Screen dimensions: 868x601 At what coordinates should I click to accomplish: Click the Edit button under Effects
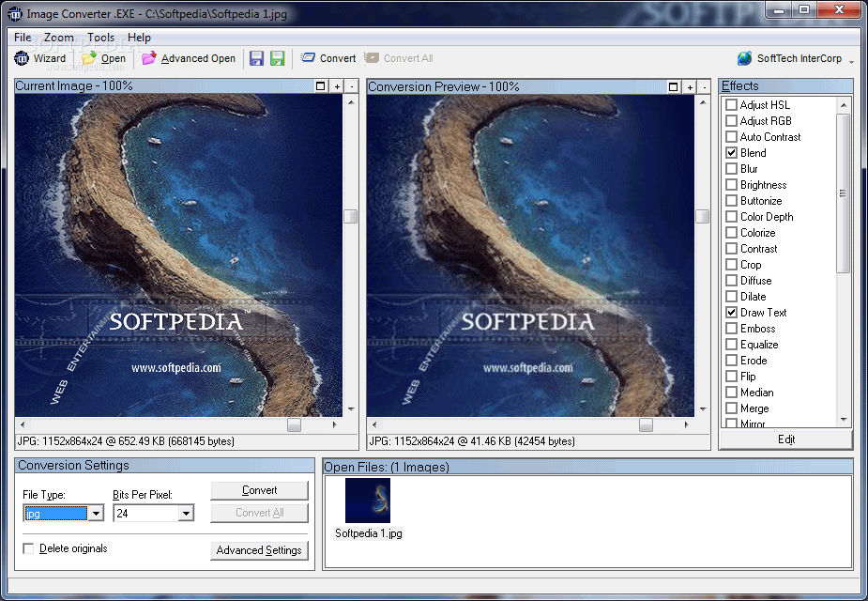(x=785, y=439)
